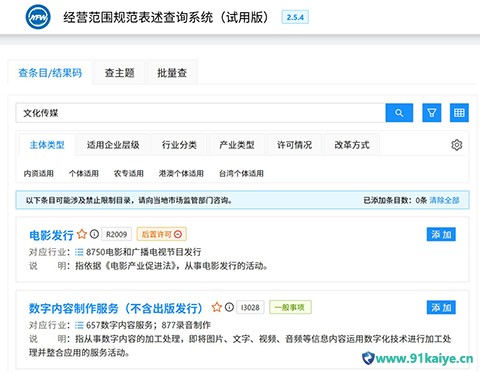Open the filter funnel icon
Screen dimensions: 480x372
(x=432, y=113)
